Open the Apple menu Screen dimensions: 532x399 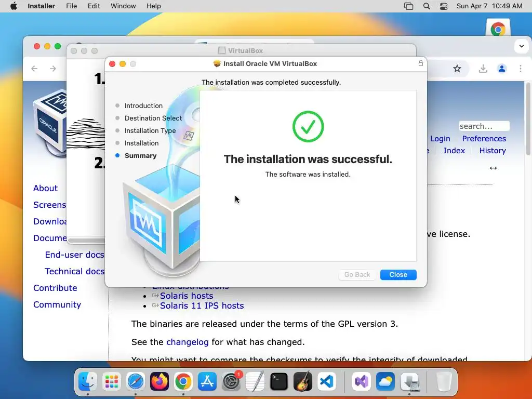tap(14, 6)
